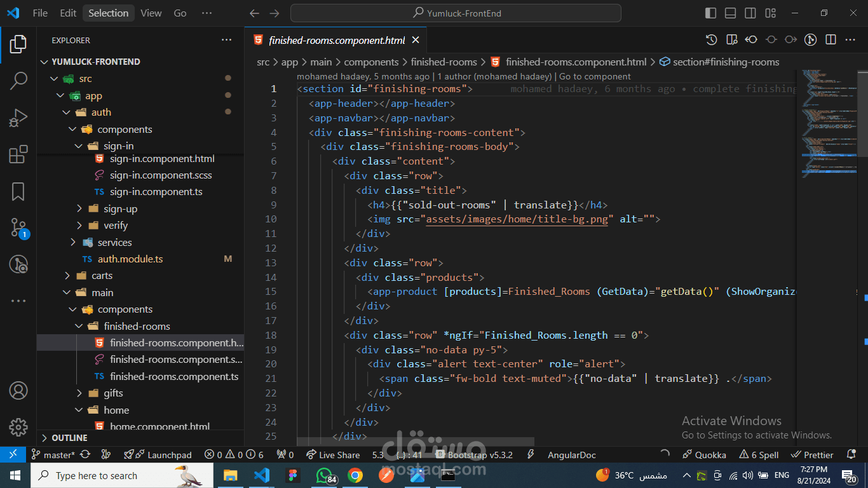Click Prettier in the status bar
The height and width of the screenshot is (488, 868).
point(812,455)
